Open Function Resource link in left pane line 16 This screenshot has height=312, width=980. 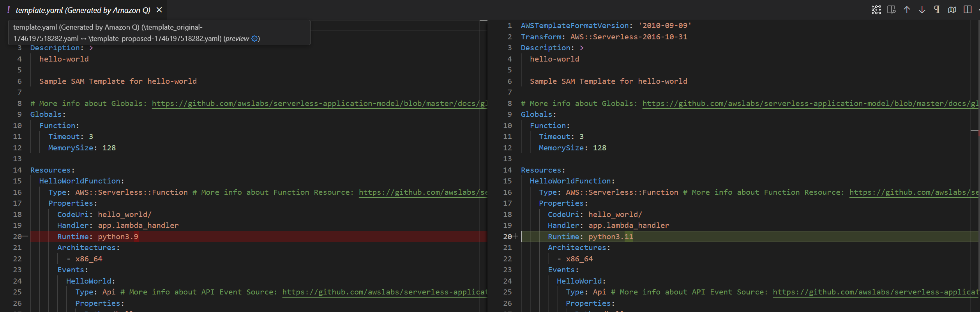[423, 192]
